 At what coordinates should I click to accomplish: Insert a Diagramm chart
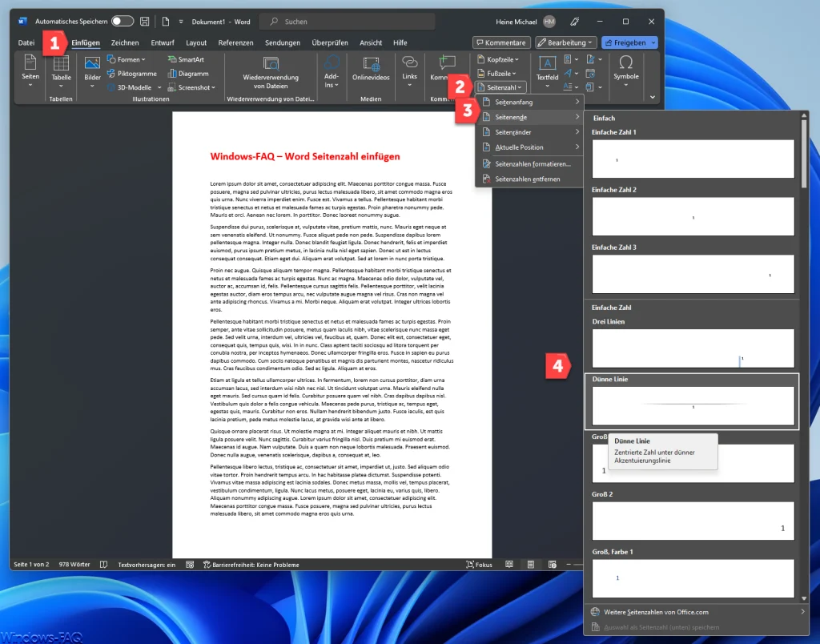(188, 74)
